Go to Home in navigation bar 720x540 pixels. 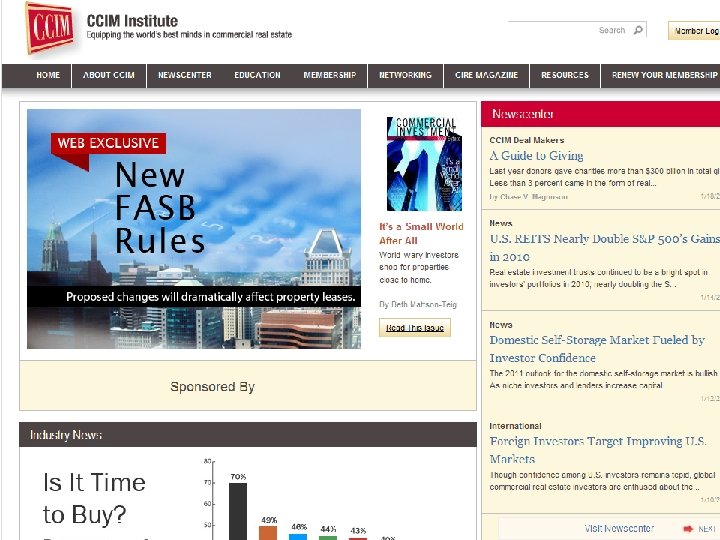[x=48, y=75]
